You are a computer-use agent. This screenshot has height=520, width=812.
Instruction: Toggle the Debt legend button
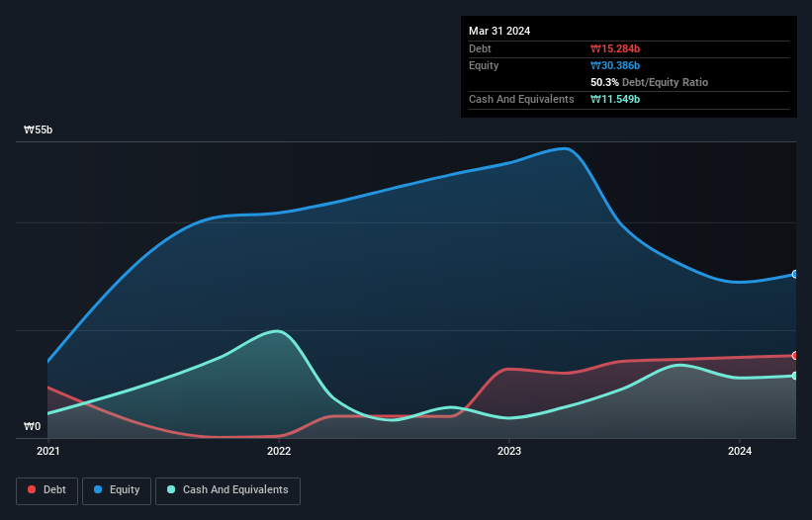click(x=46, y=490)
